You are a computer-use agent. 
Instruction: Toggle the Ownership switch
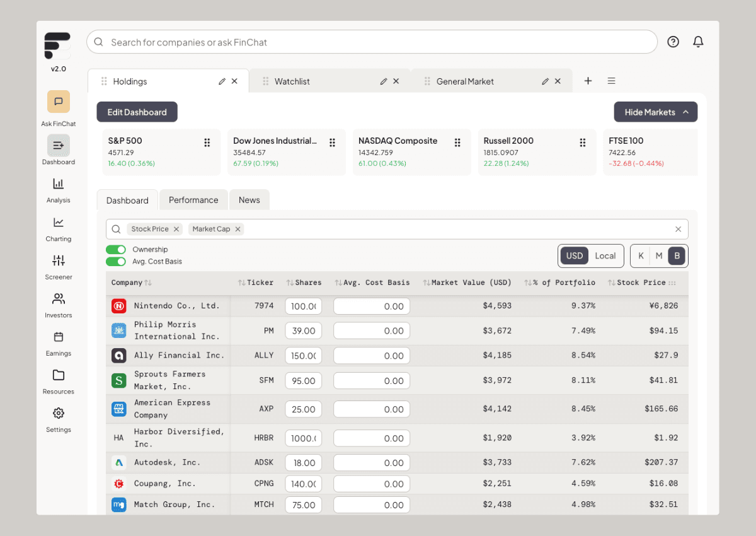point(116,250)
